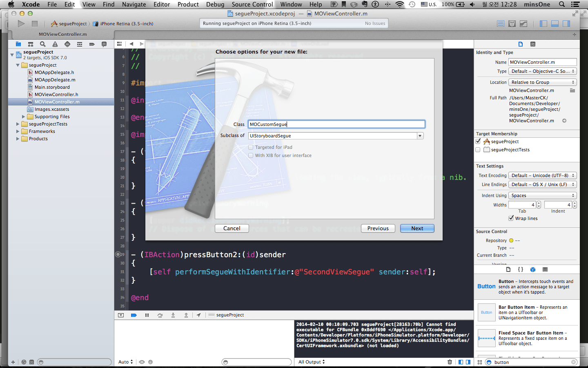Choose file location with folder icon
The image size is (588, 368).
coord(572,90)
